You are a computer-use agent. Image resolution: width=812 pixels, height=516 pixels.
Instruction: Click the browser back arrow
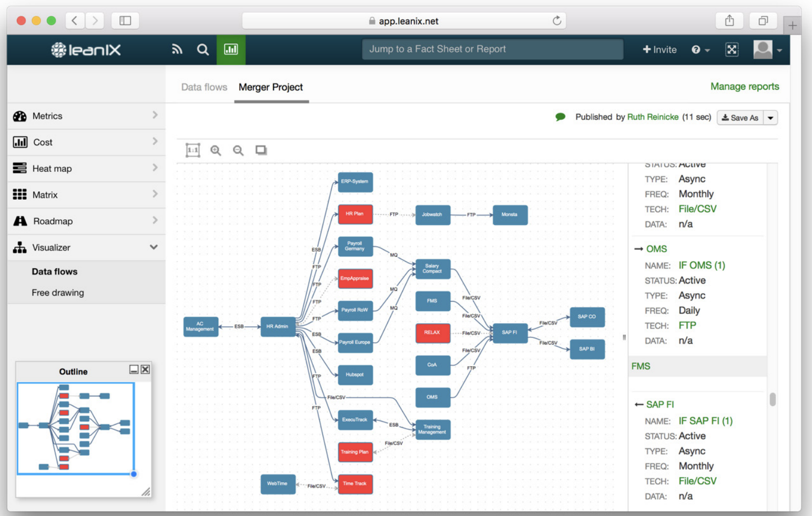coord(75,20)
